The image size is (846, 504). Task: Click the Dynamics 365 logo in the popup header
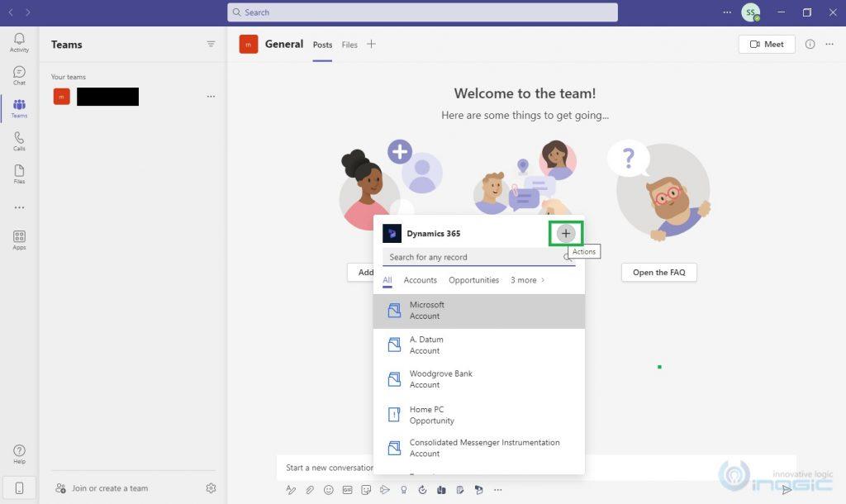pyautogui.click(x=392, y=233)
